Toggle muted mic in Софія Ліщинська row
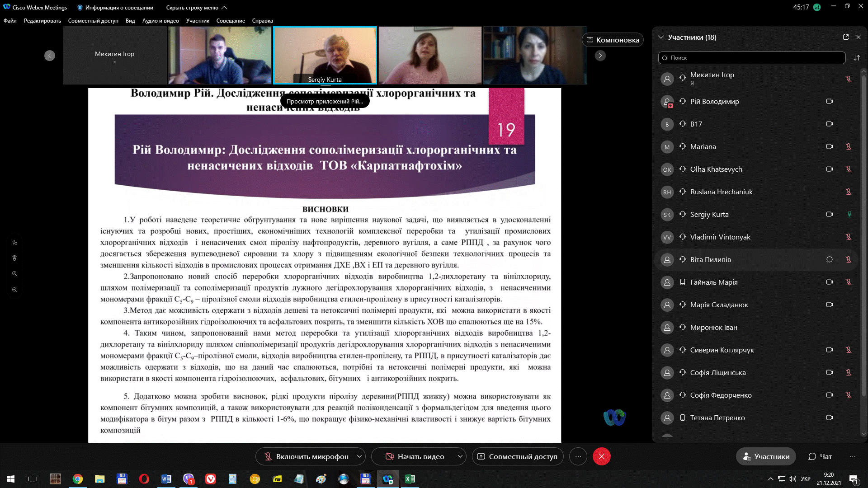Image resolution: width=868 pixels, height=488 pixels. coord(849,372)
